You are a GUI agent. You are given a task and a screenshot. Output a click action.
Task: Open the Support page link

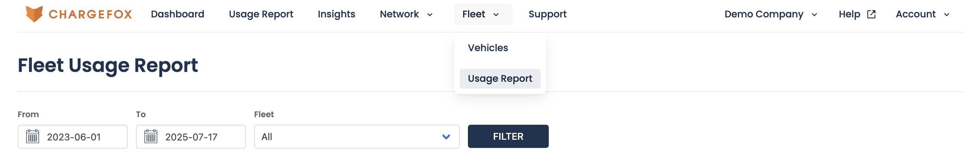pyautogui.click(x=547, y=15)
